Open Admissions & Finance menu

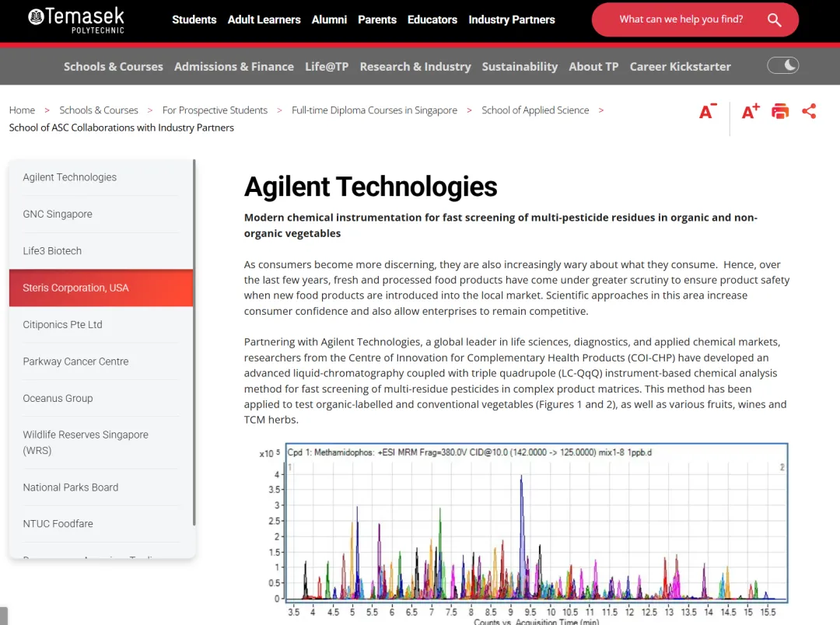(233, 67)
